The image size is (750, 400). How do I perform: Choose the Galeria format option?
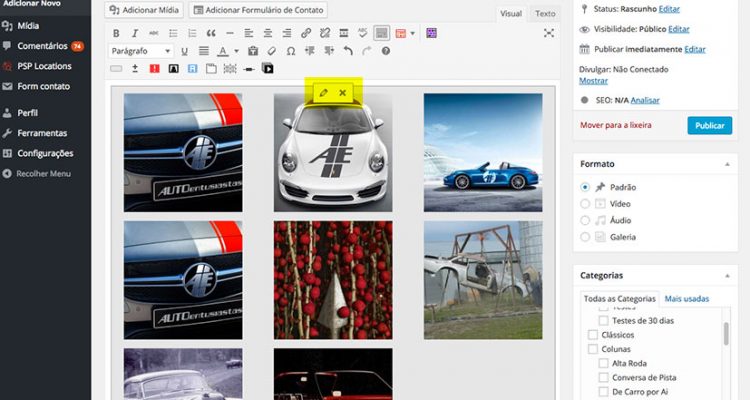pyautogui.click(x=586, y=237)
